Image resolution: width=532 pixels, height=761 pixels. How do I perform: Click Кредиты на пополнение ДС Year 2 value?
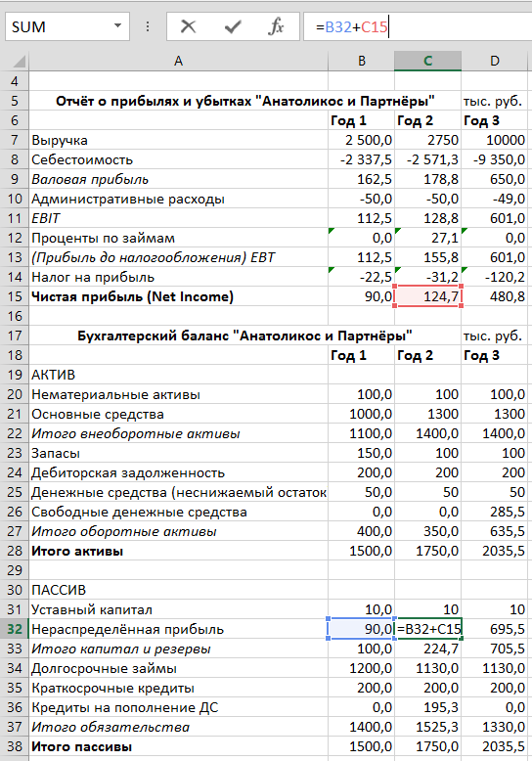427,707
